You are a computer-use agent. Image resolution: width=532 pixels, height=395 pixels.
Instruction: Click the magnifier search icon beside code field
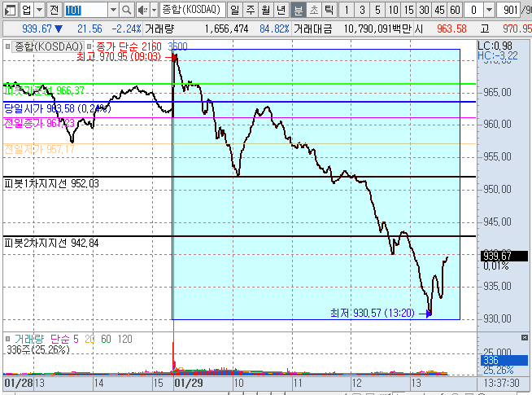(129, 10)
